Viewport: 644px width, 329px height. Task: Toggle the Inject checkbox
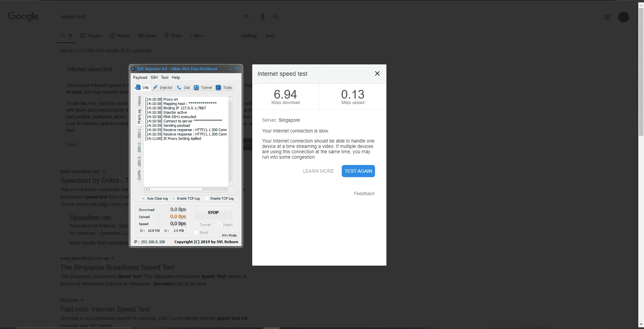[x=220, y=225]
